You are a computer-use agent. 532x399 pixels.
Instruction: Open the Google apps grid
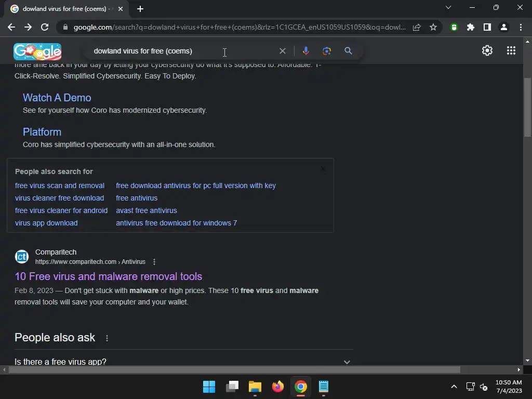point(511,50)
